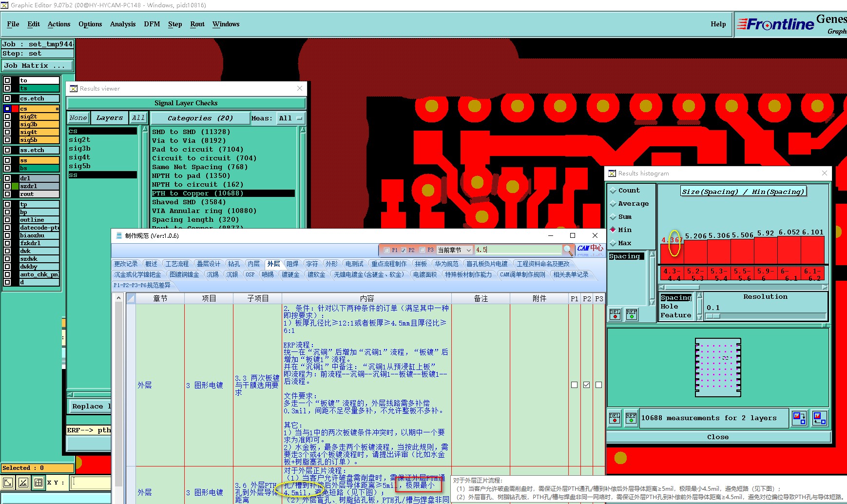Click the Results viewer window title icon
Screen dimensions: 847x504
pyautogui.click(x=74, y=88)
